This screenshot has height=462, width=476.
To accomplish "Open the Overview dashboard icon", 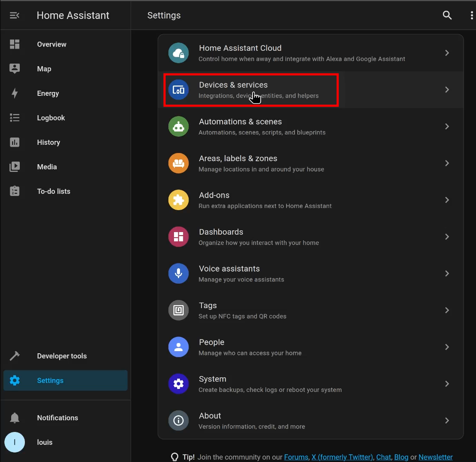I will click(15, 44).
